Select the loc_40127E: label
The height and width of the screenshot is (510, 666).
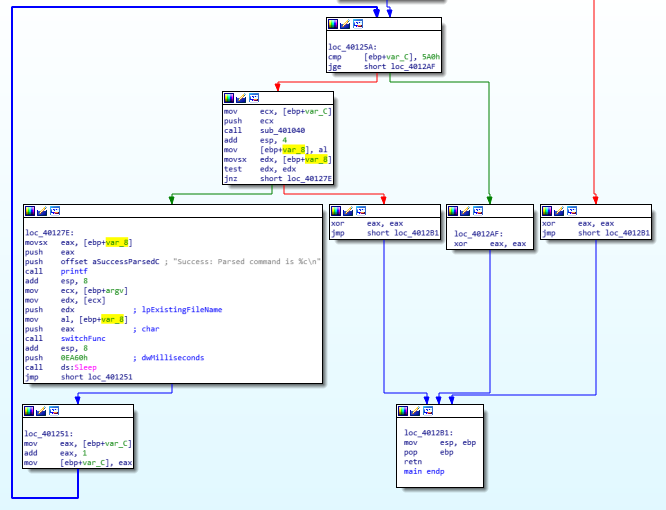[x=50, y=233]
